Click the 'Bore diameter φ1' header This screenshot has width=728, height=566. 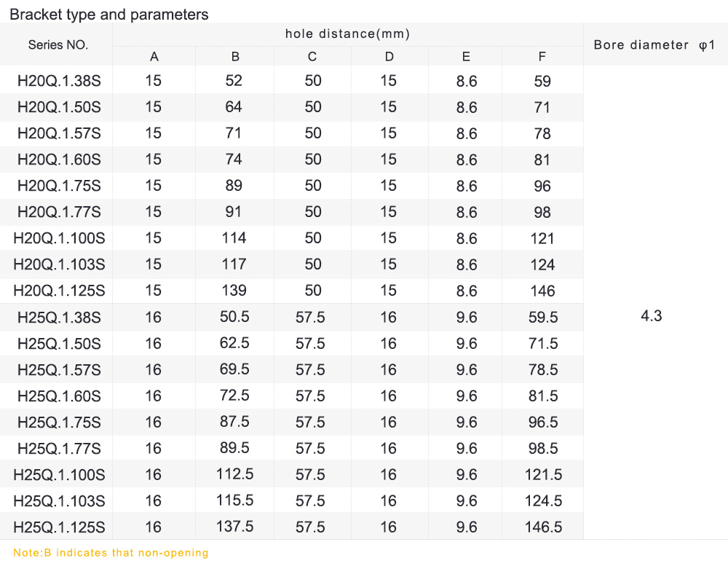[654, 44]
